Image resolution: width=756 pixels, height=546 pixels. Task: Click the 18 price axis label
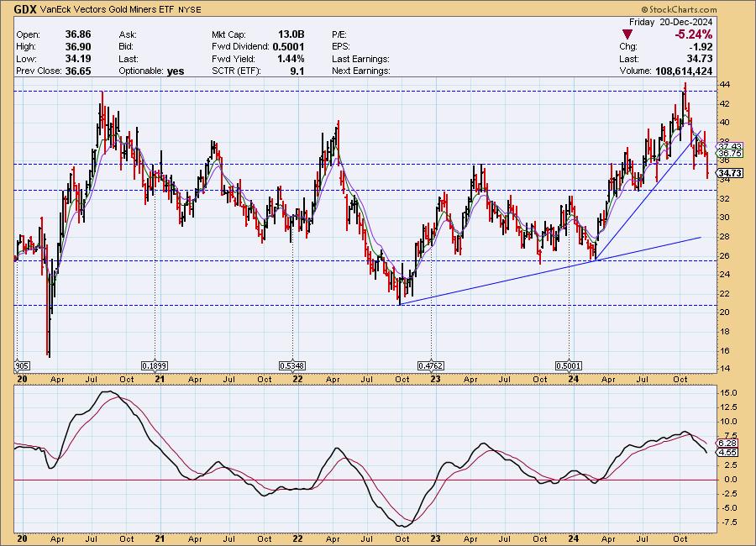pos(725,331)
